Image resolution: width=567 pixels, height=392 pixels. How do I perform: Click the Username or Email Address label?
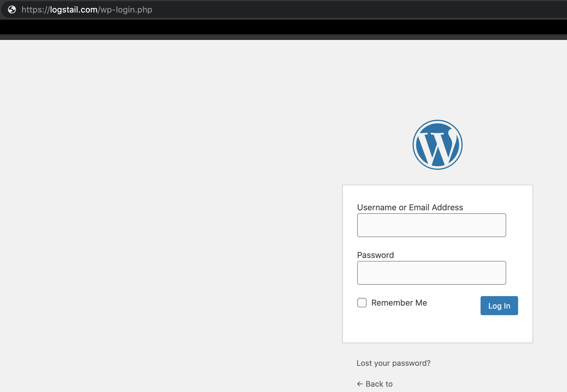pyautogui.click(x=410, y=207)
